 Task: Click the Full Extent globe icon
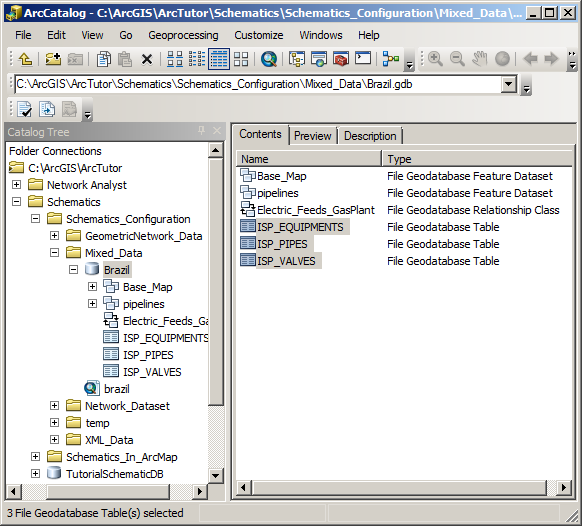tap(502, 59)
